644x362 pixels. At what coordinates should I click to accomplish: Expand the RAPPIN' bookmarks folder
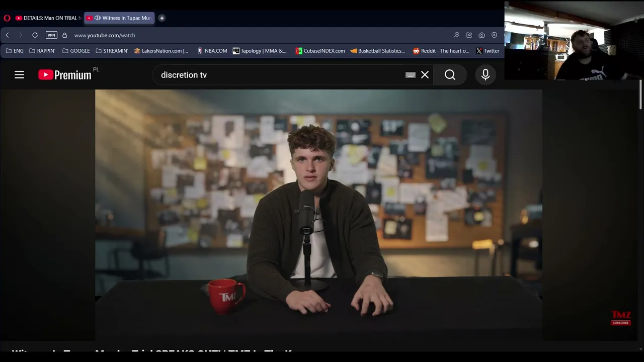[x=42, y=51]
